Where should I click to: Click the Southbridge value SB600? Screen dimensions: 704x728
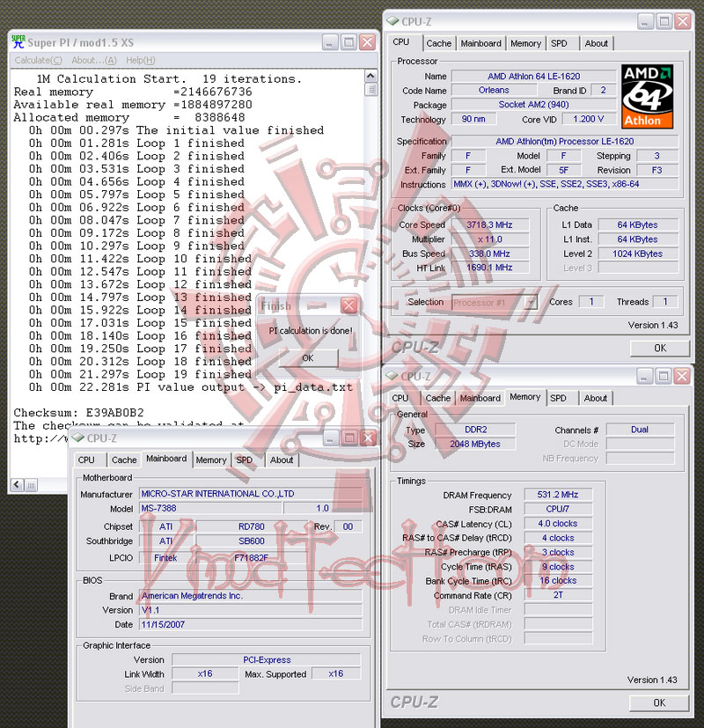252,540
